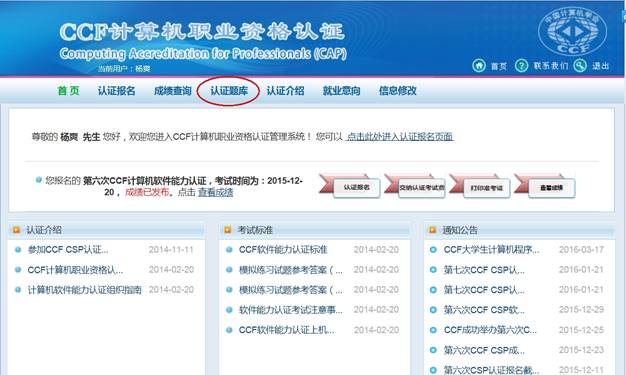Click the 打印准考证 step button

(487, 188)
